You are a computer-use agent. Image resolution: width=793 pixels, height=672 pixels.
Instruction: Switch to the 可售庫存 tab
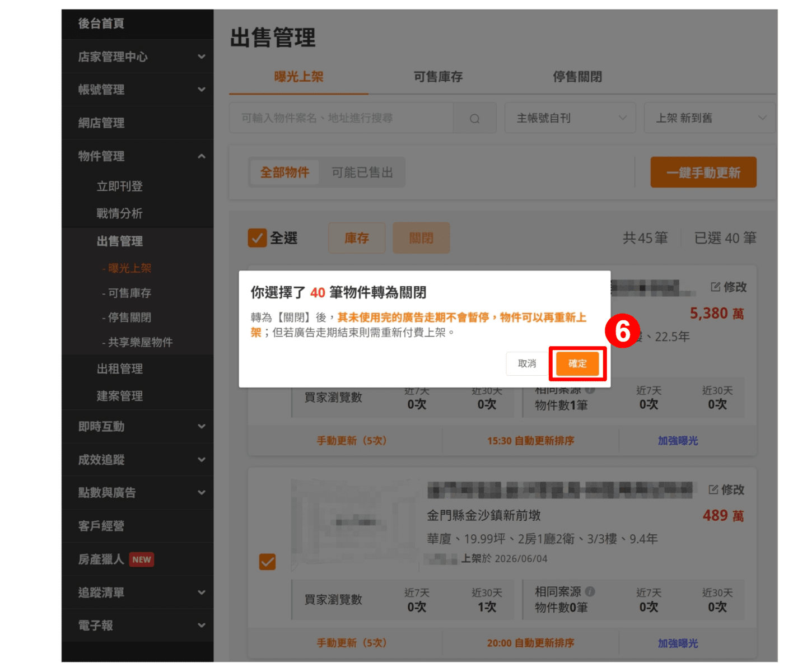[438, 77]
